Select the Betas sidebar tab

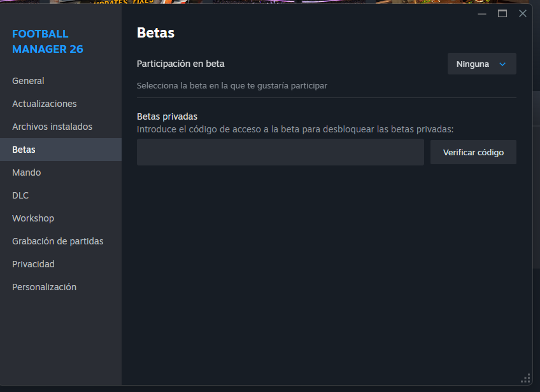(24, 150)
